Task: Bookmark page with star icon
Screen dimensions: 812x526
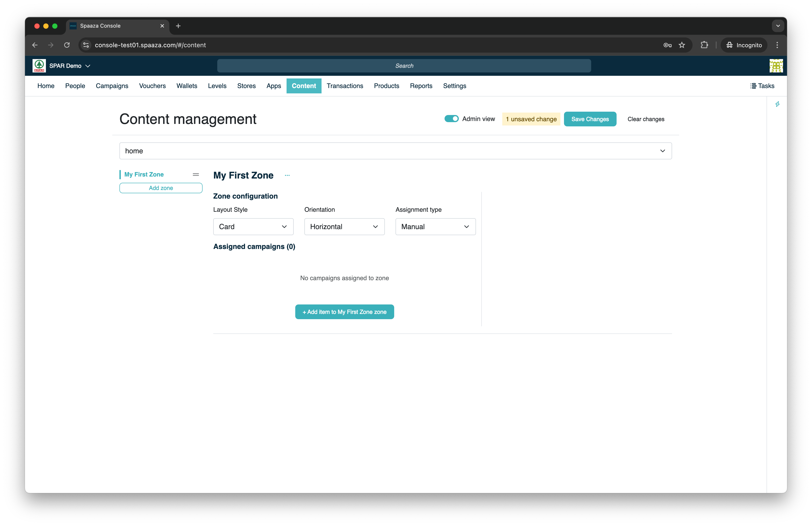Action: pos(682,45)
